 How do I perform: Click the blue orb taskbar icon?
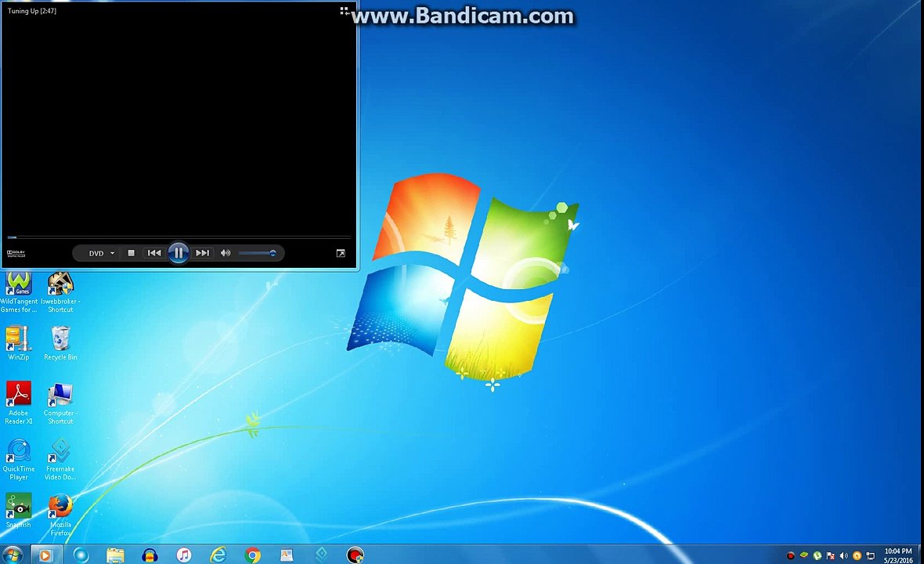pos(81,555)
